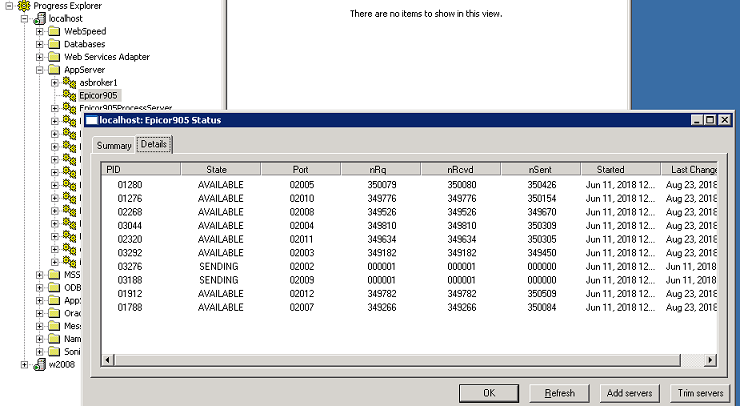Click nRq value 349776

[382, 198]
